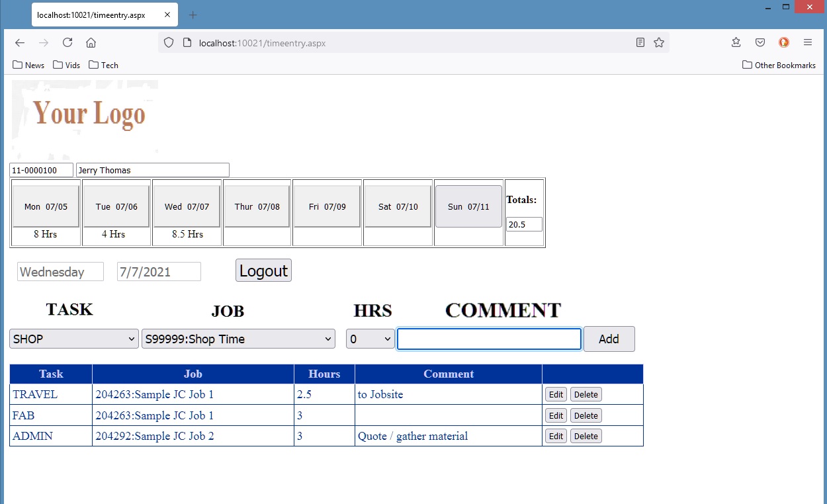Open the JOB dropdown showing S99999:Shop Time

point(238,339)
